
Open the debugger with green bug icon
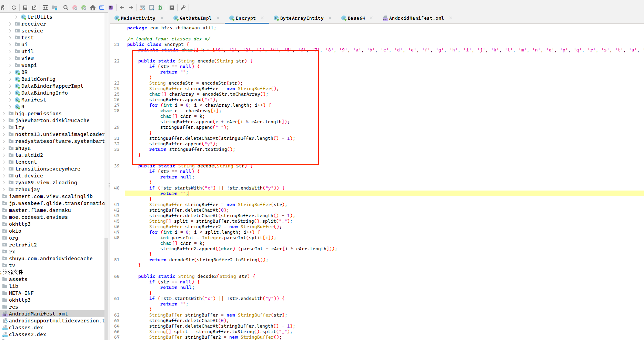pos(160,8)
